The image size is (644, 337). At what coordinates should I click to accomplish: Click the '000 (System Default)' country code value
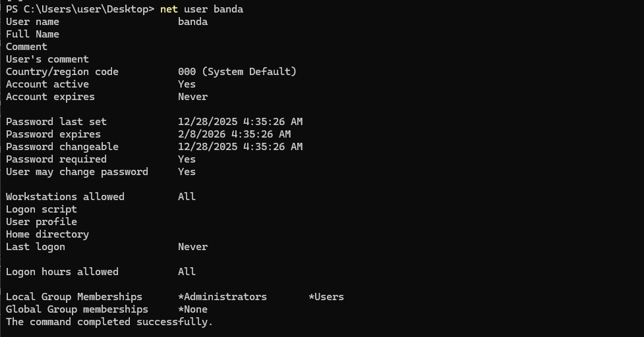[x=237, y=72]
